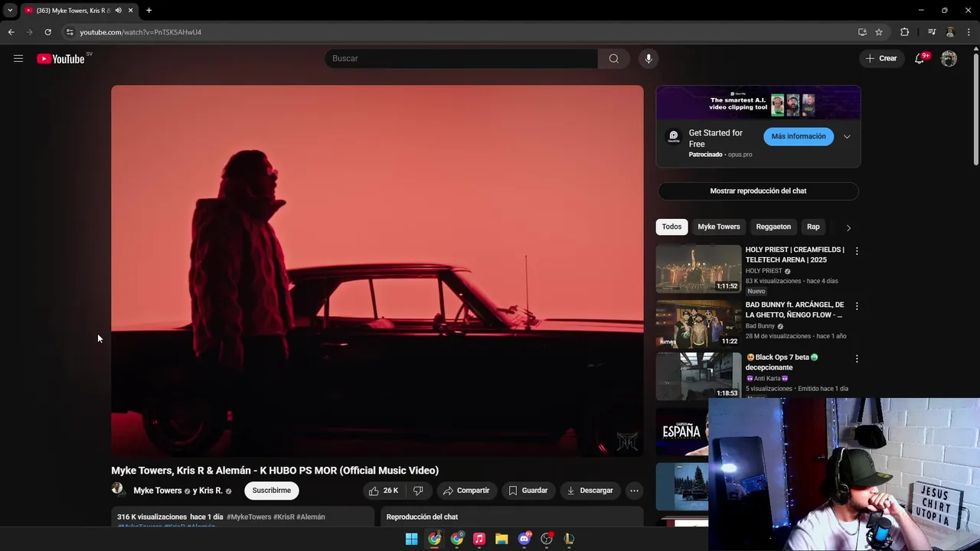Select the Todos chip
This screenshot has width=980, height=551.
pyautogui.click(x=671, y=227)
